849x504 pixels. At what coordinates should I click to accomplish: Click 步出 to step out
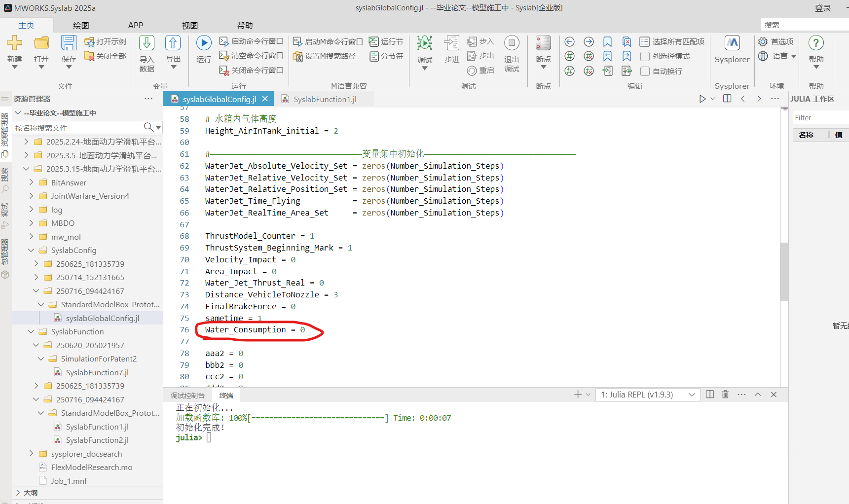(480, 56)
